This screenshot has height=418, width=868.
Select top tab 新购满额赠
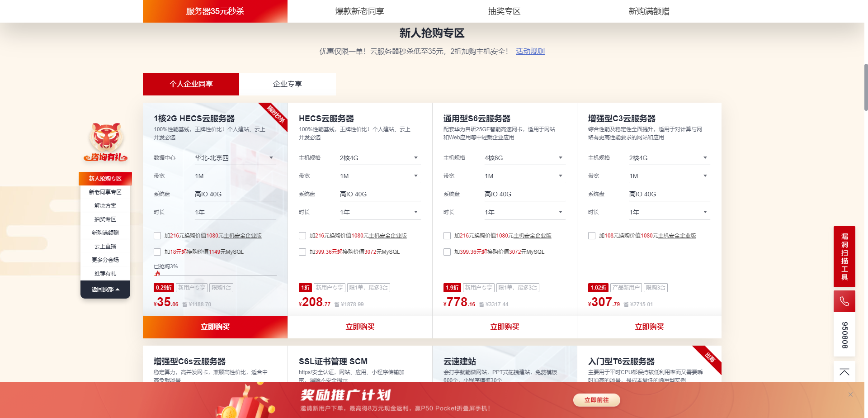(649, 11)
